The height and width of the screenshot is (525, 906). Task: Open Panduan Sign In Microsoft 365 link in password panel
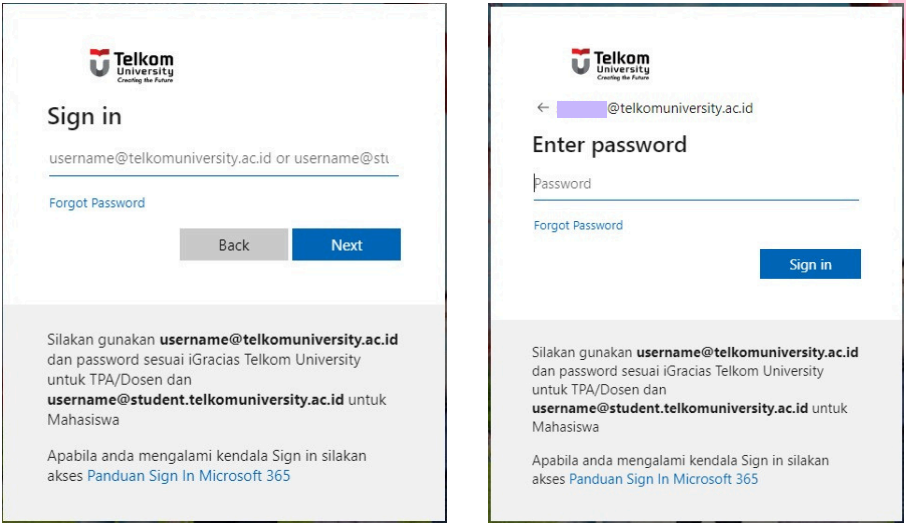[664, 480]
